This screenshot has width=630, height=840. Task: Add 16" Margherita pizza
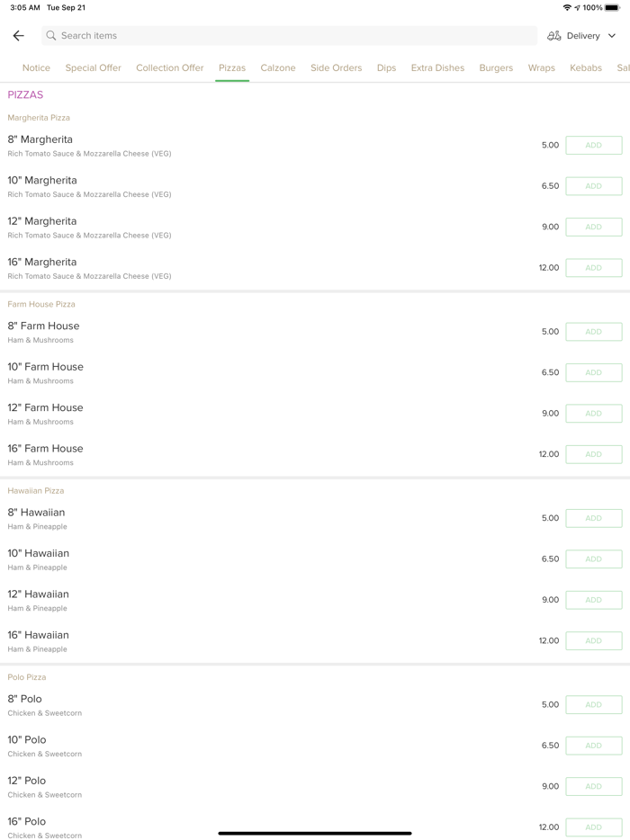(x=593, y=268)
